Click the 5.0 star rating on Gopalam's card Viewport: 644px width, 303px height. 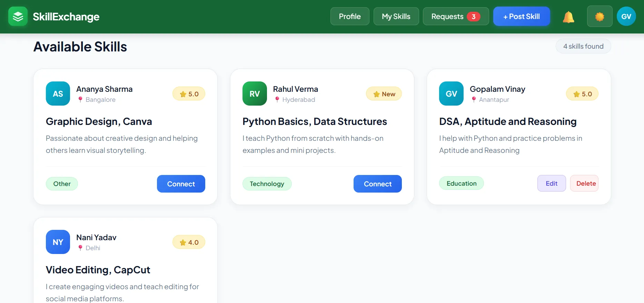point(582,94)
